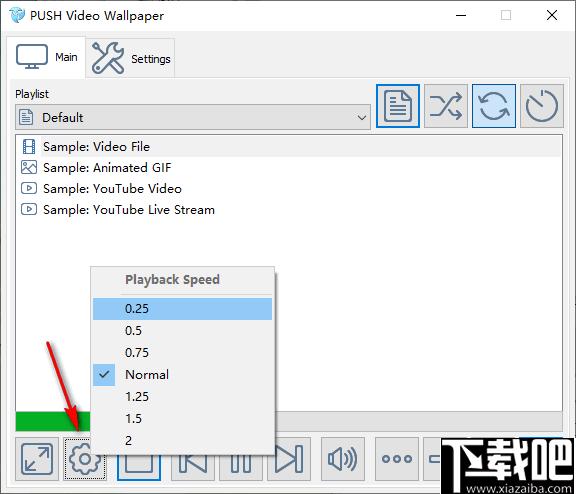576x494 pixels.
Task: Click the play icon beside YouTube Live Stream
Action: point(29,209)
